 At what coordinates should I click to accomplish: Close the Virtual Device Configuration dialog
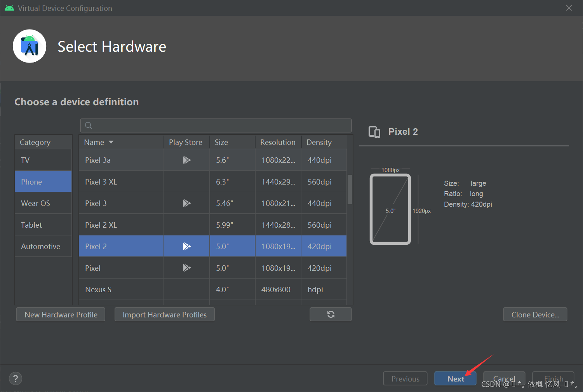[x=569, y=8]
